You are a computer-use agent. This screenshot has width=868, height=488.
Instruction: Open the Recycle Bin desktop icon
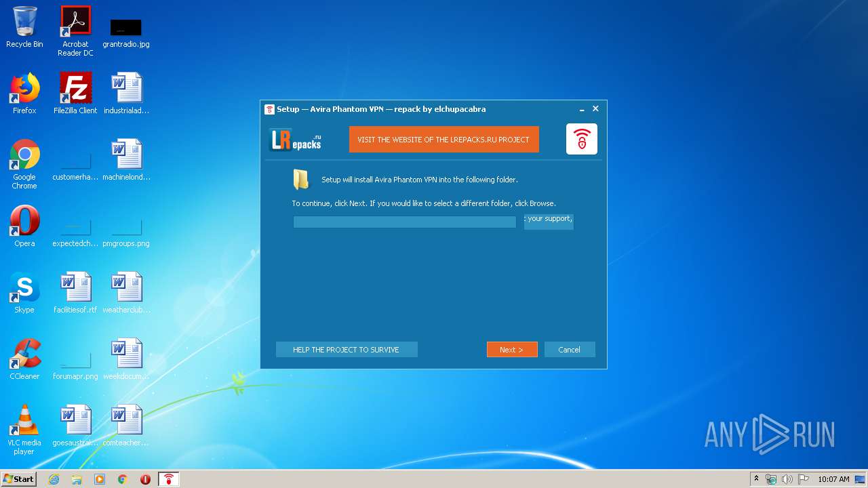[x=24, y=27]
